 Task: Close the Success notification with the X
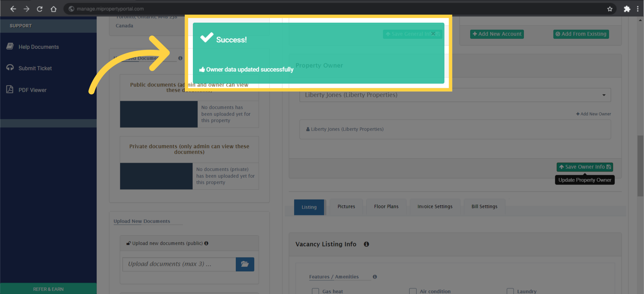click(433, 34)
